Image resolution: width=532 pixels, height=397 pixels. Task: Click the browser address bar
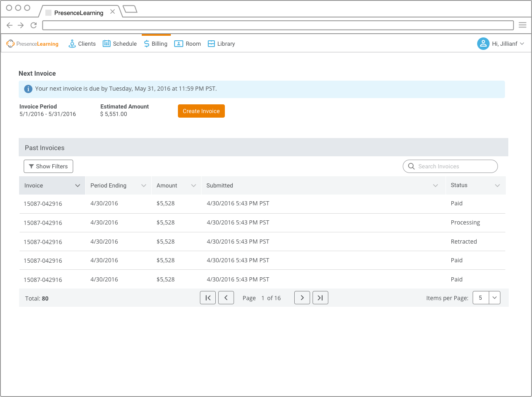278,25
